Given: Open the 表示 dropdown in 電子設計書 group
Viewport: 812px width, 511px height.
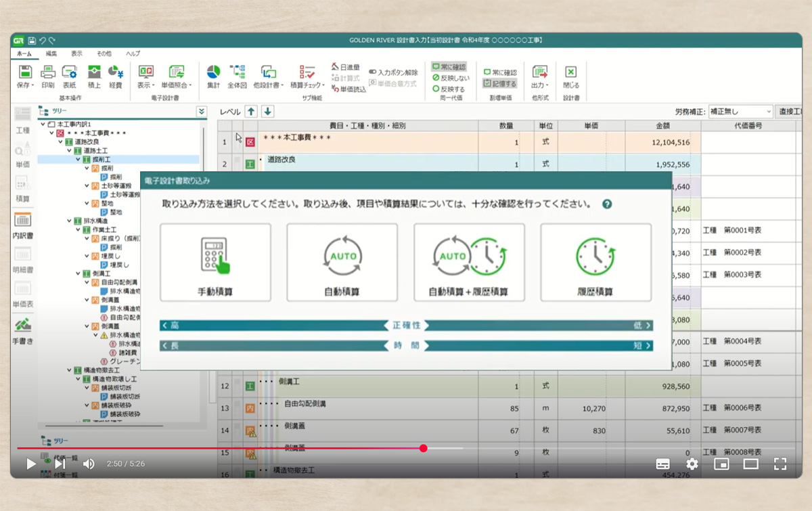Looking at the screenshot, I should 145,76.
